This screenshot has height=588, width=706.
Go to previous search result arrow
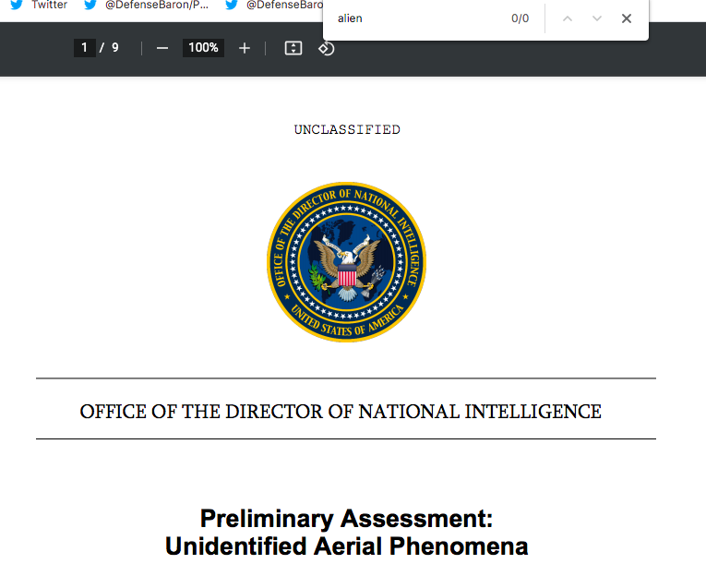pos(568,18)
